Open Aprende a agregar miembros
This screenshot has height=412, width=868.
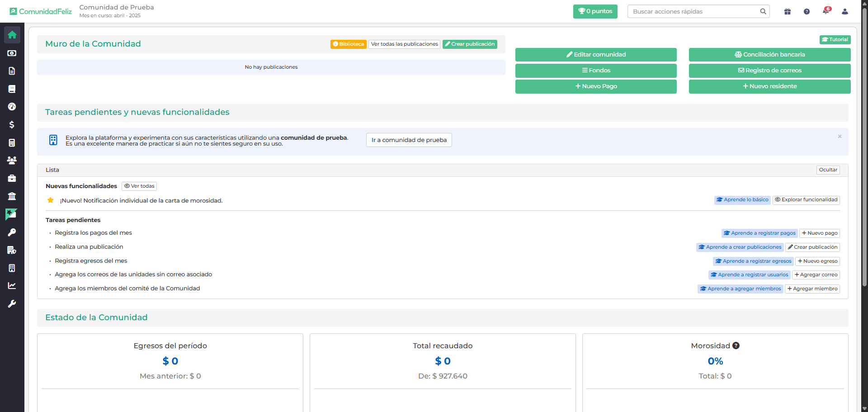coord(741,289)
